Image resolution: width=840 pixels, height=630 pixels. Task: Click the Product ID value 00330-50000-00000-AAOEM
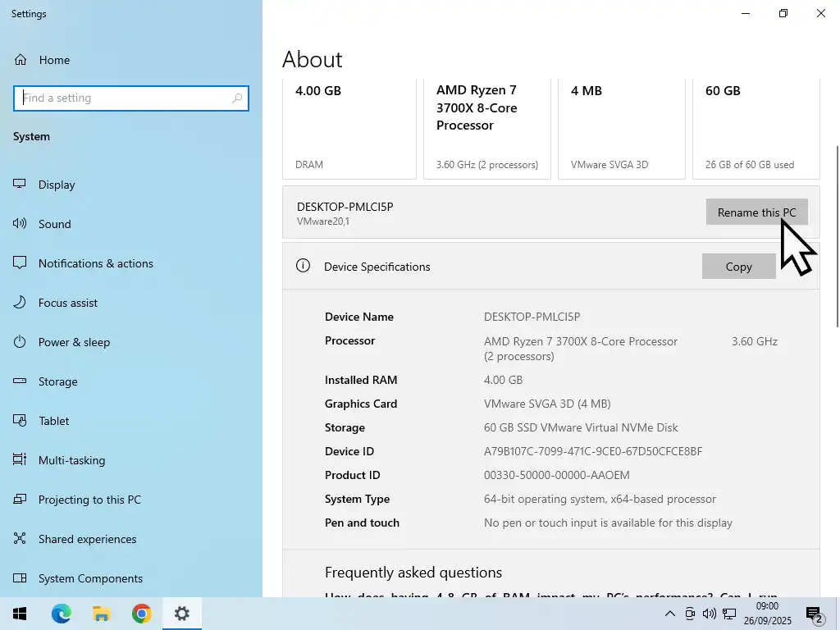[557, 475]
